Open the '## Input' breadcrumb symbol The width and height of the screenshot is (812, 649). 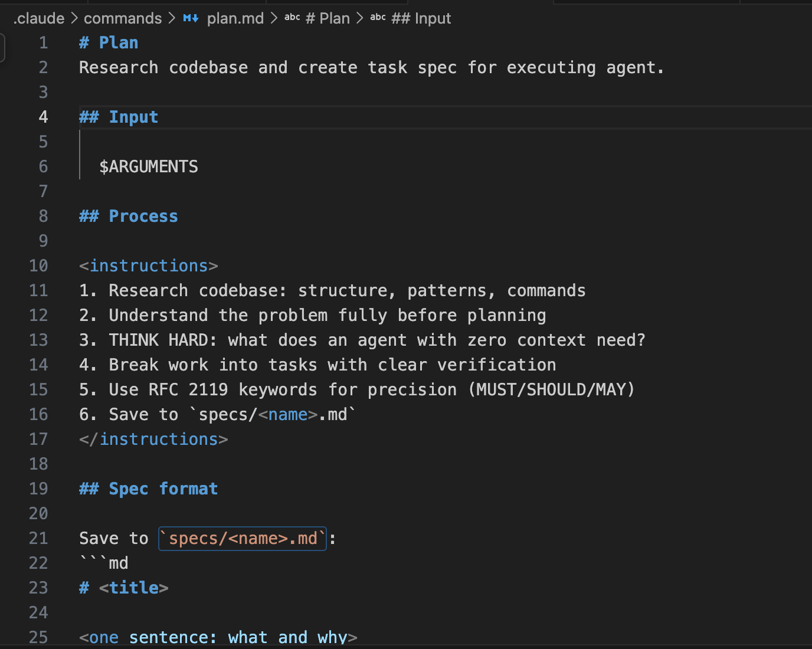coord(421,18)
